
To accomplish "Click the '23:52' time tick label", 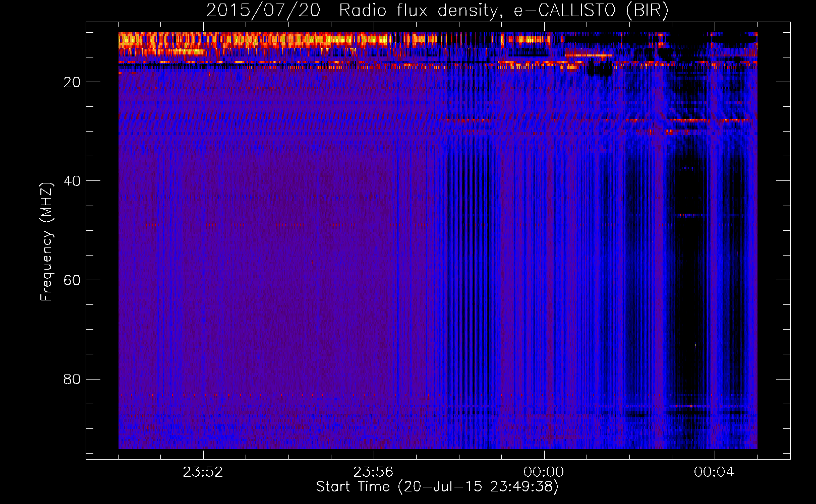I will coord(203,472).
